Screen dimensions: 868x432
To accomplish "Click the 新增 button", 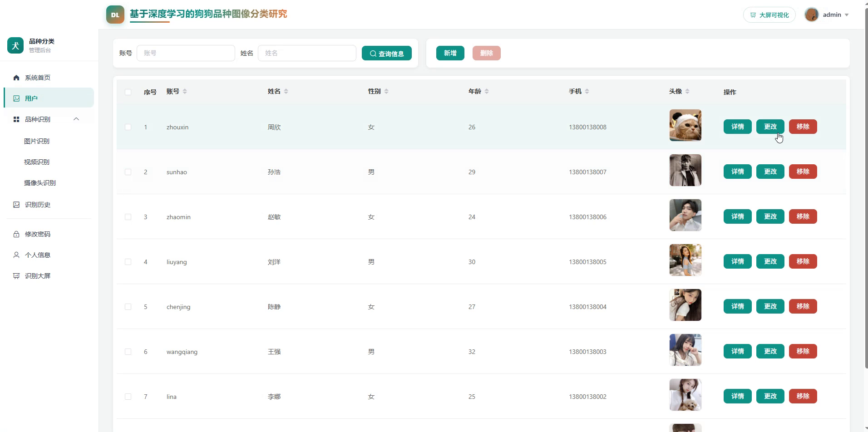I will pyautogui.click(x=450, y=53).
